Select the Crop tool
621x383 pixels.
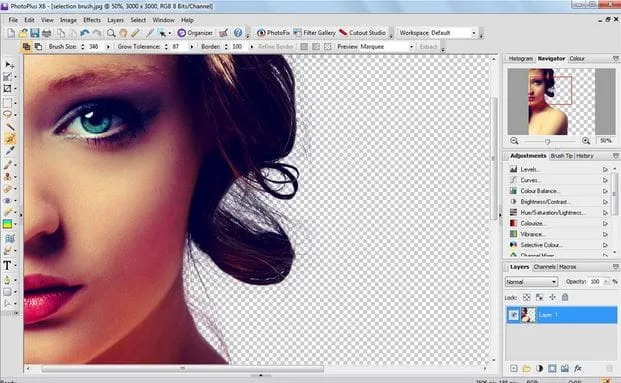[x=8, y=88]
